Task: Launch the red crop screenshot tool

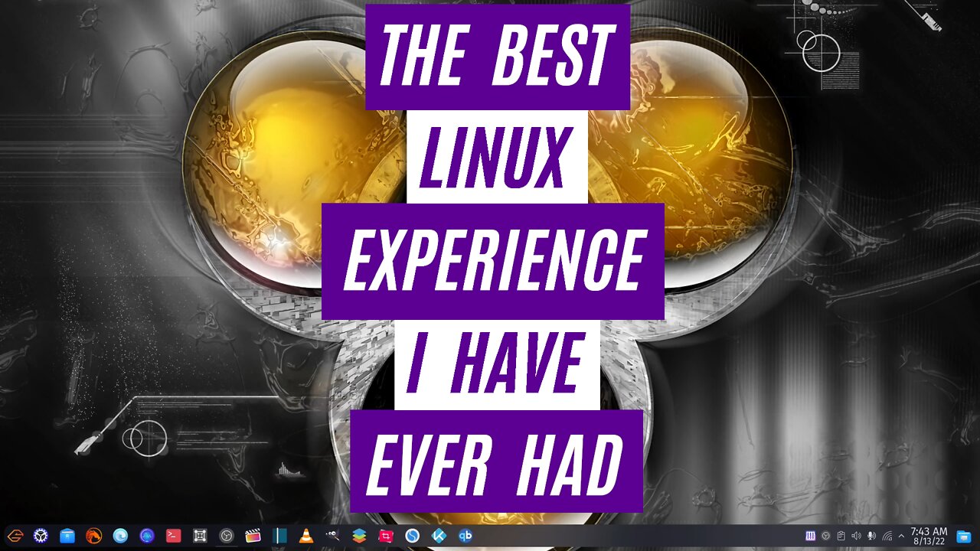Action: (386, 536)
